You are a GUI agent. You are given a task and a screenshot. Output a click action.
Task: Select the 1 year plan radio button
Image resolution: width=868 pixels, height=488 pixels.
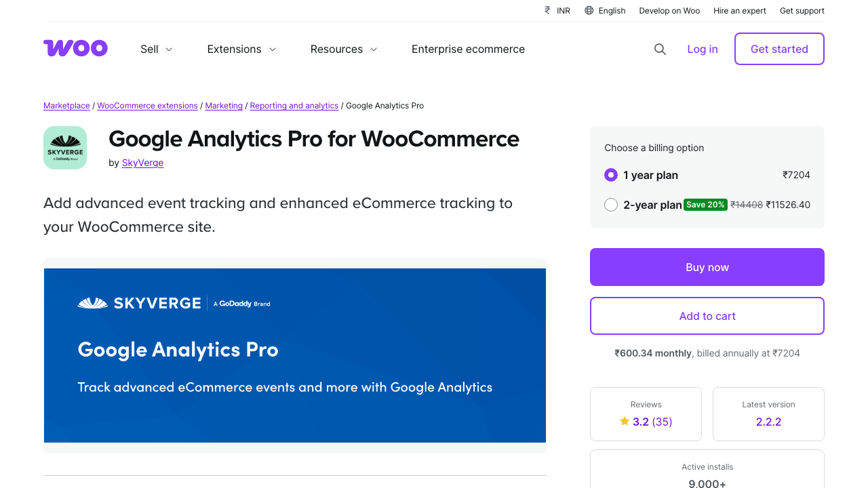click(610, 175)
